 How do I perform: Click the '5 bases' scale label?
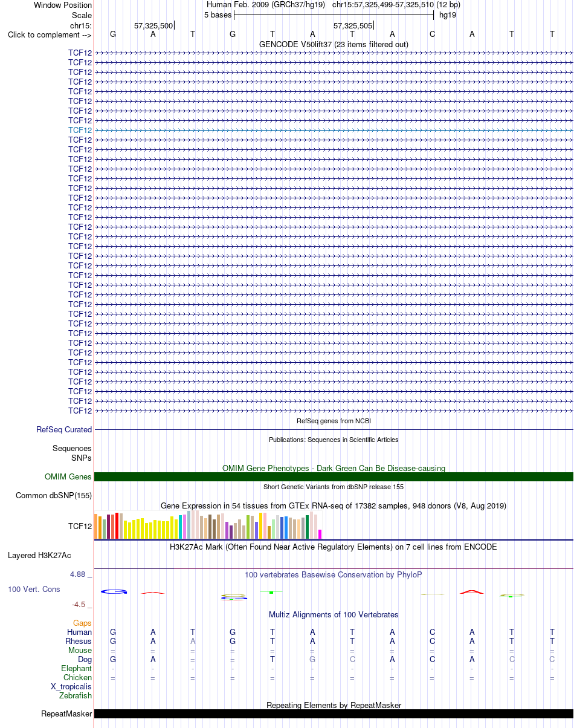click(218, 15)
